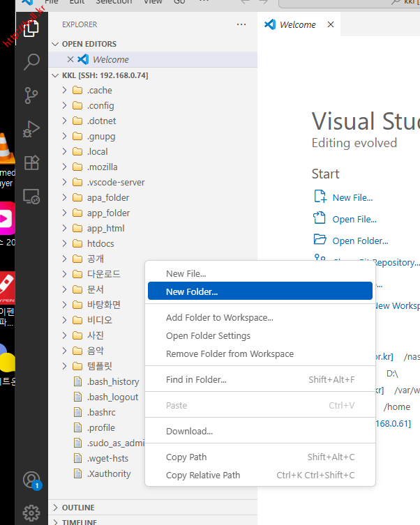Expand the OUTLINE section
Image resolution: width=420 pixels, height=525 pixels.
[77, 508]
